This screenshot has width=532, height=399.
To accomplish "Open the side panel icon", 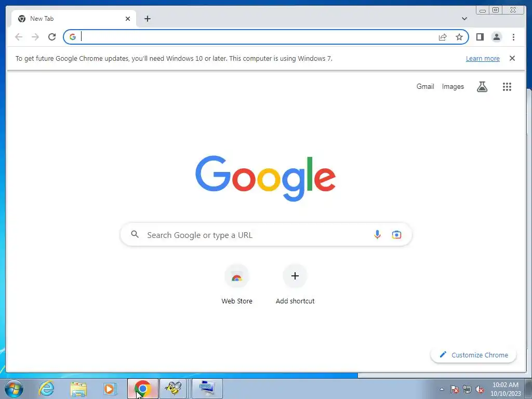I will (x=480, y=37).
